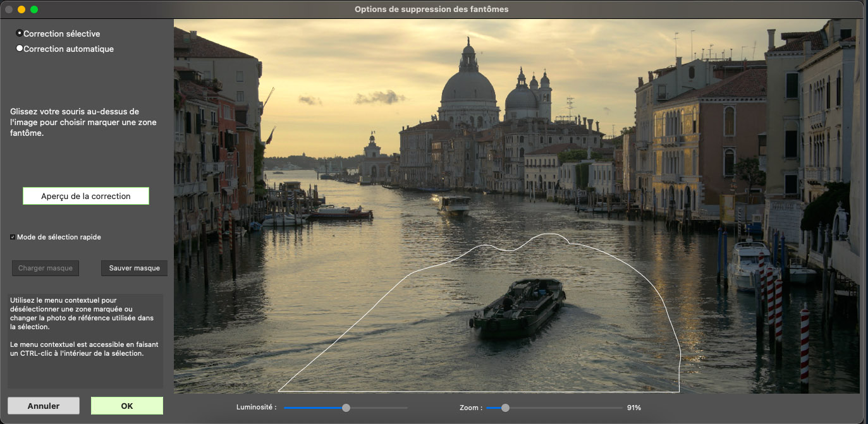This screenshot has height=424, width=868.
Task: Click the Aperçu de la correction button
Action: point(86,196)
